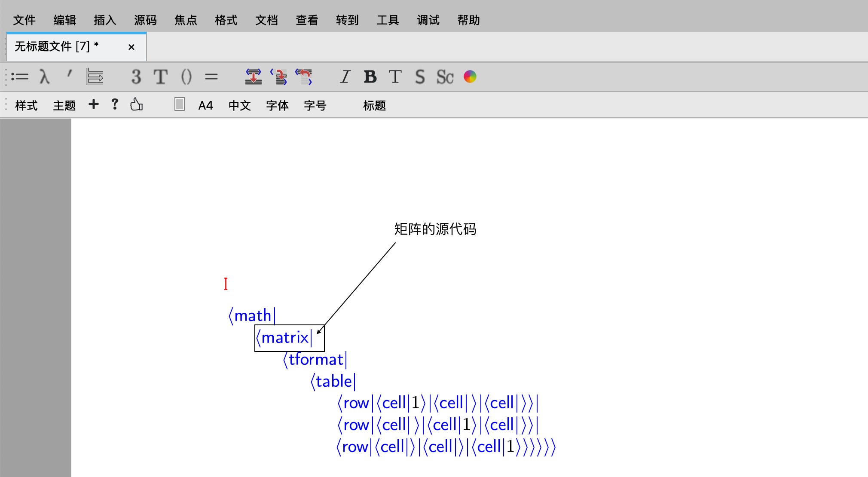Click the 标题 title button
This screenshot has height=477, width=868.
click(x=374, y=105)
